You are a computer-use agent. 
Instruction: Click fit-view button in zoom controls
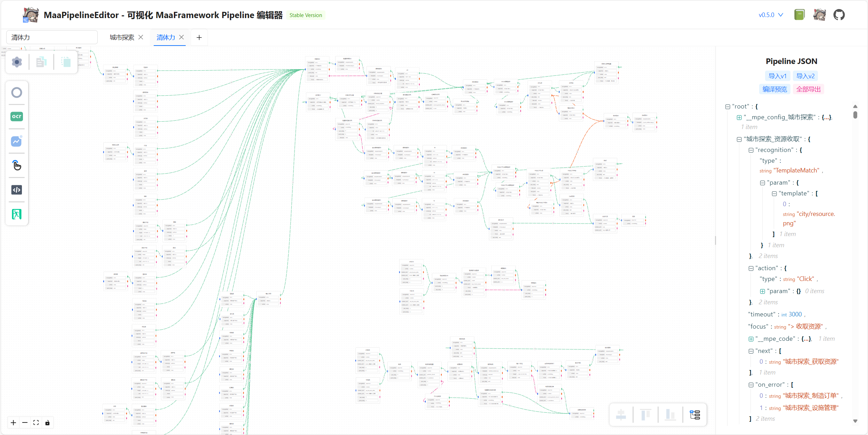pyautogui.click(x=36, y=423)
